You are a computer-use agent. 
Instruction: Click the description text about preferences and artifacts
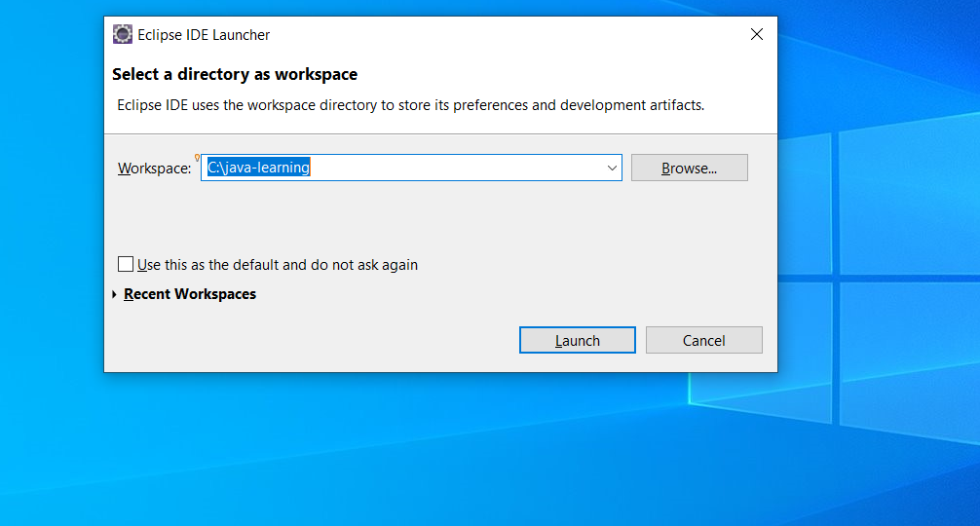point(411,105)
